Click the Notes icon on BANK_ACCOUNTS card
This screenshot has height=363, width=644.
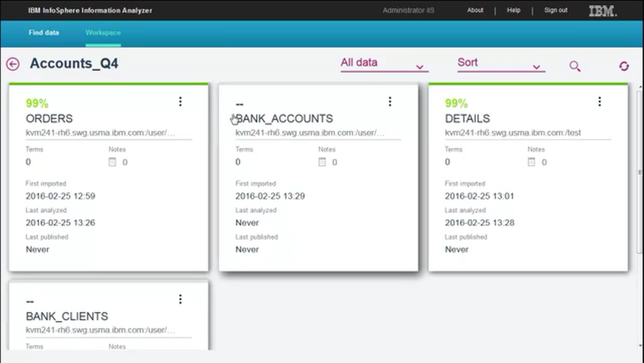322,162
